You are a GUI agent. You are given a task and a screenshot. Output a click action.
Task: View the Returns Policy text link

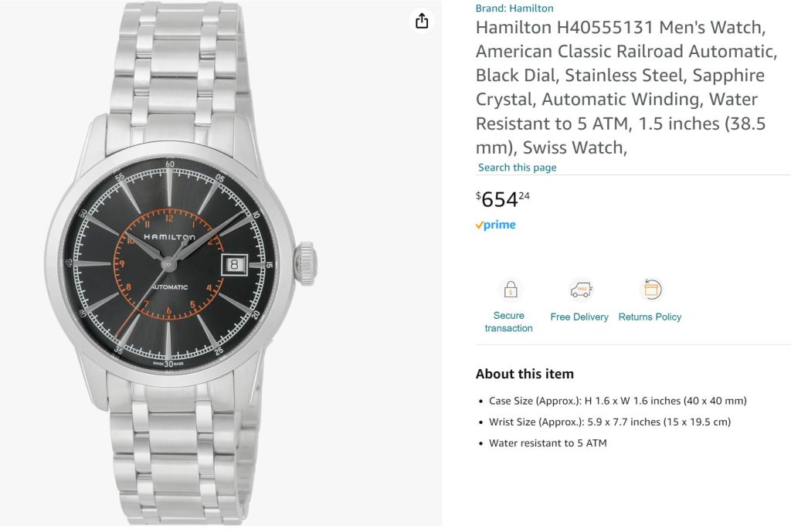pos(650,317)
